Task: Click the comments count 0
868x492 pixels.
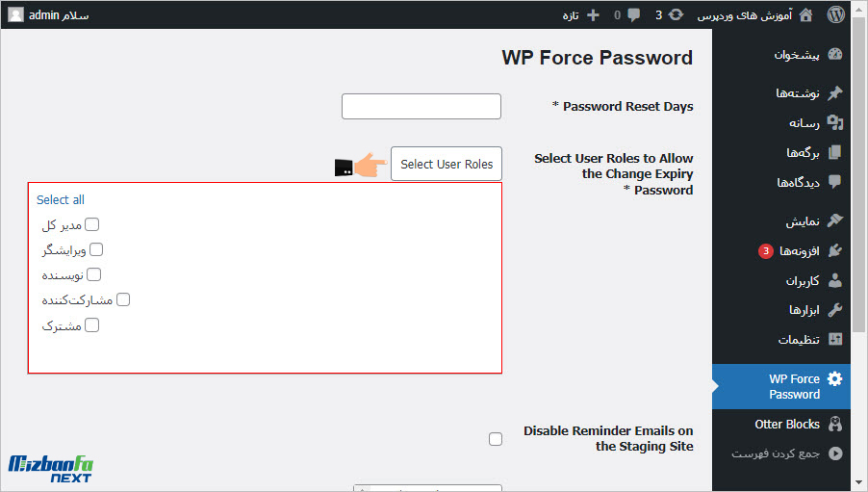Action: pos(617,15)
